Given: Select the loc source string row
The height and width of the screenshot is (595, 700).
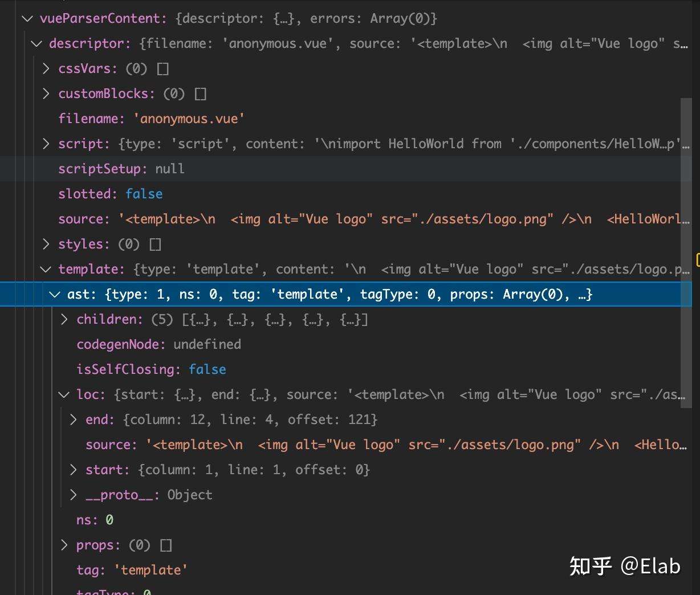Looking at the screenshot, I should pos(345,445).
